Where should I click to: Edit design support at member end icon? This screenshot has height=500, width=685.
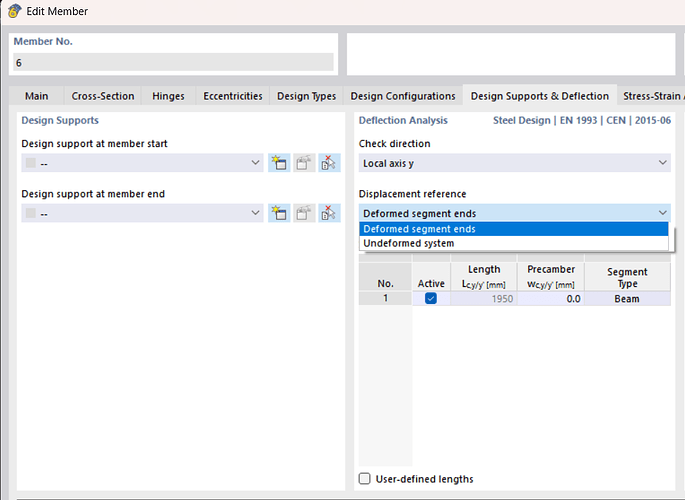(305, 213)
